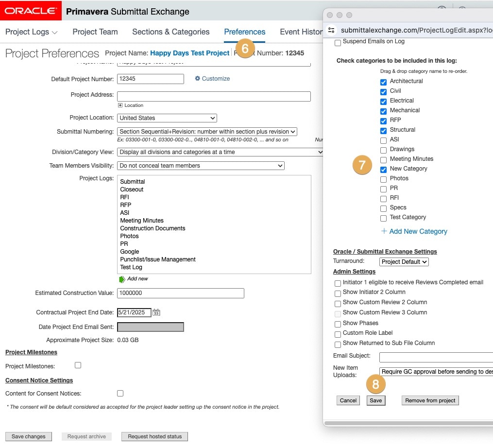Image resolution: width=493 pixels, height=448 pixels.
Task: Expand the Location plus icon
Action: coord(120,105)
